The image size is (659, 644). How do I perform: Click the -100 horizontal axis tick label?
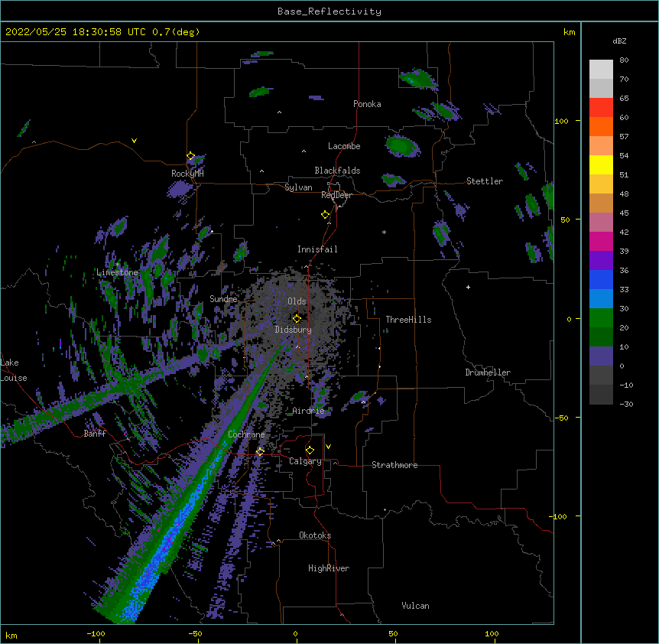96,633
